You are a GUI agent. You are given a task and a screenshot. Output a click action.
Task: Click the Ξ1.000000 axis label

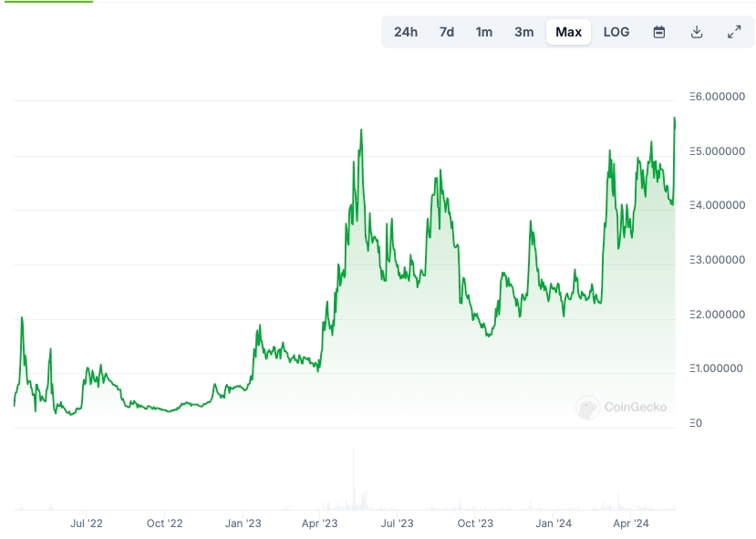click(x=716, y=368)
